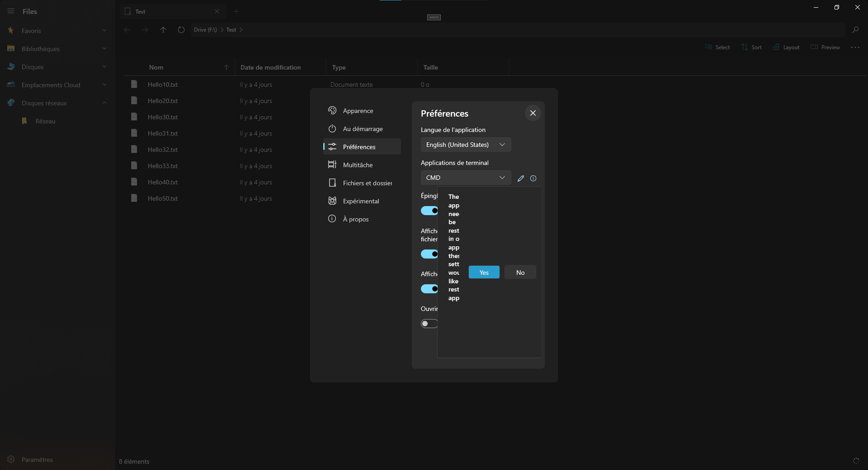The width and height of the screenshot is (868, 470).
Task: Click the Réseau folder icon
Action: (25, 121)
